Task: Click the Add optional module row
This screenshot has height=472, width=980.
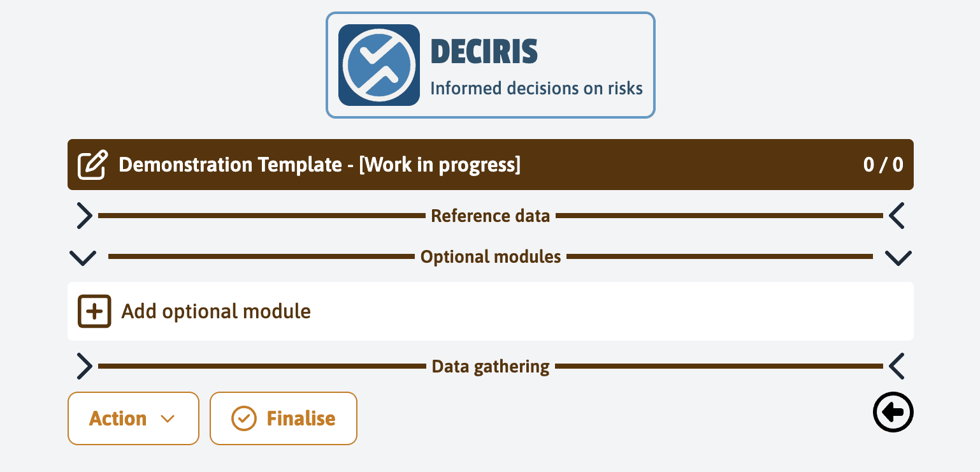Action: pyautogui.click(x=215, y=311)
